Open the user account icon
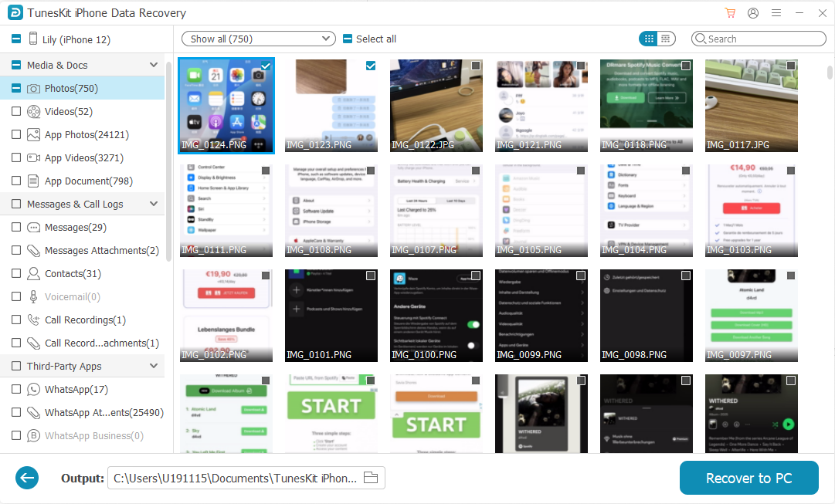This screenshot has width=835, height=504. [753, 13]
